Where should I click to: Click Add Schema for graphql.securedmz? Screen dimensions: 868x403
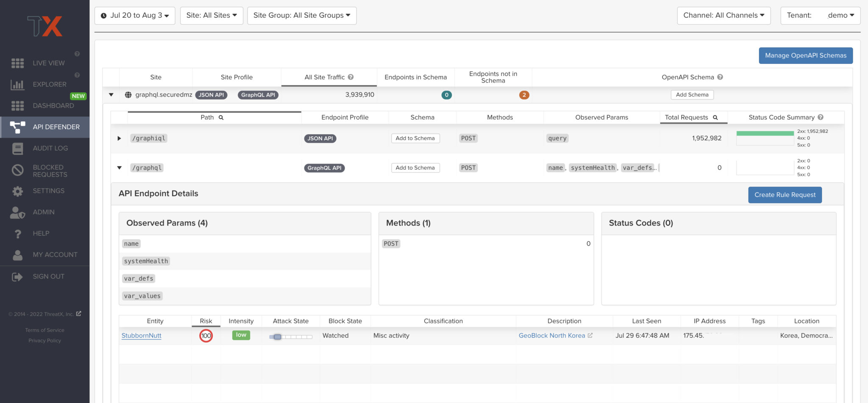pyautogui.click(x=692, y=95)
